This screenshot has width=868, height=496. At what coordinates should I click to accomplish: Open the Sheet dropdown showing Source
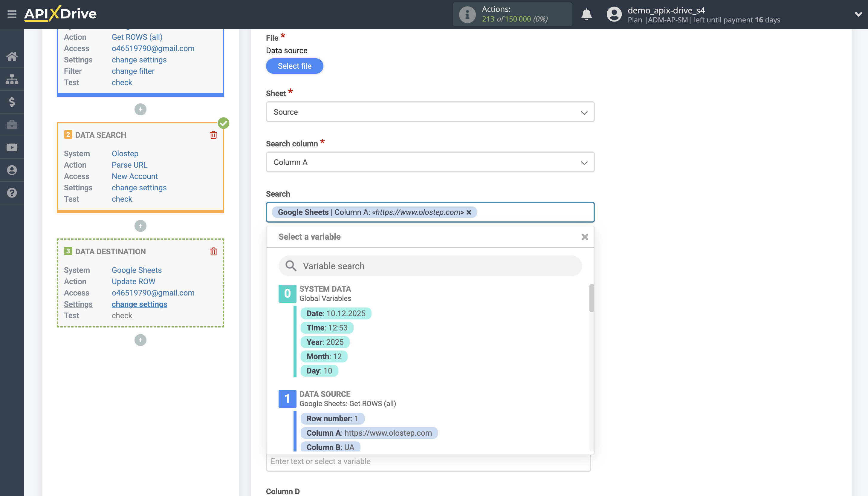(x=430, y=112)
